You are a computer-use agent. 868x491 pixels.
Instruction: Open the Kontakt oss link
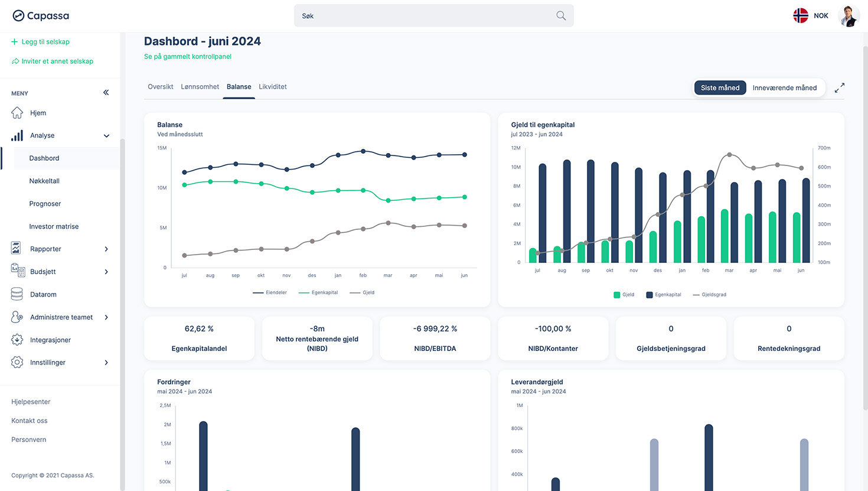tap(30, 421)
